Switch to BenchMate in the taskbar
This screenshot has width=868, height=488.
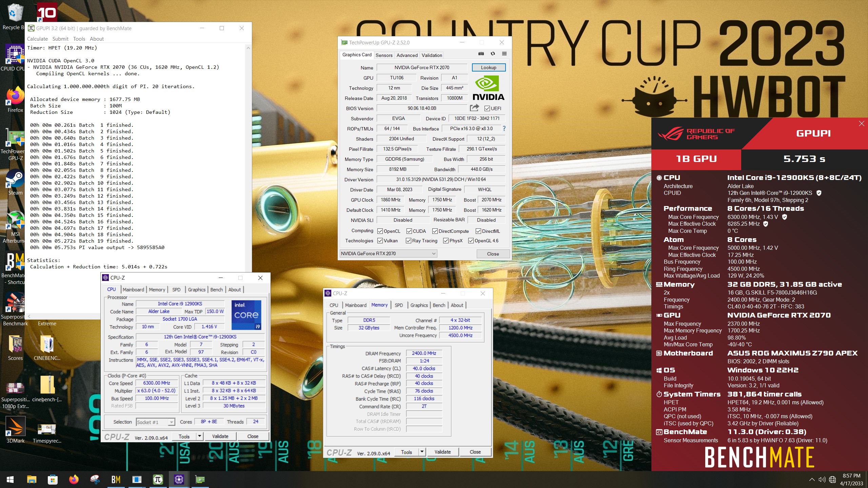(x=116, y=480)
